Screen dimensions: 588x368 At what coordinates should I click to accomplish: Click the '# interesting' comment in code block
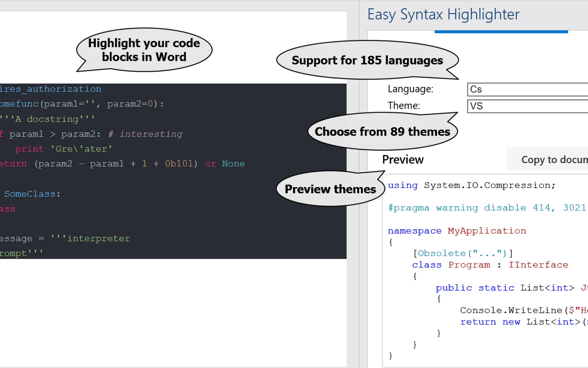pos(146,134)
